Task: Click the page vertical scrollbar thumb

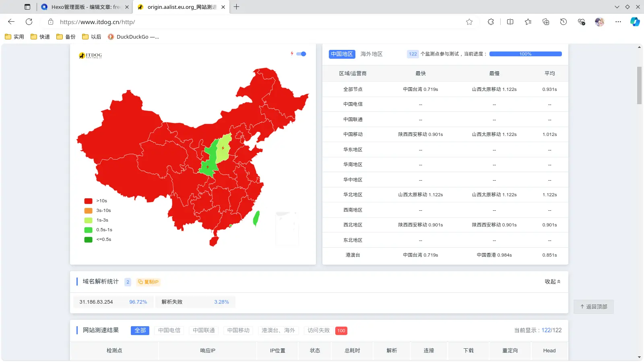Action: point(639,85)
